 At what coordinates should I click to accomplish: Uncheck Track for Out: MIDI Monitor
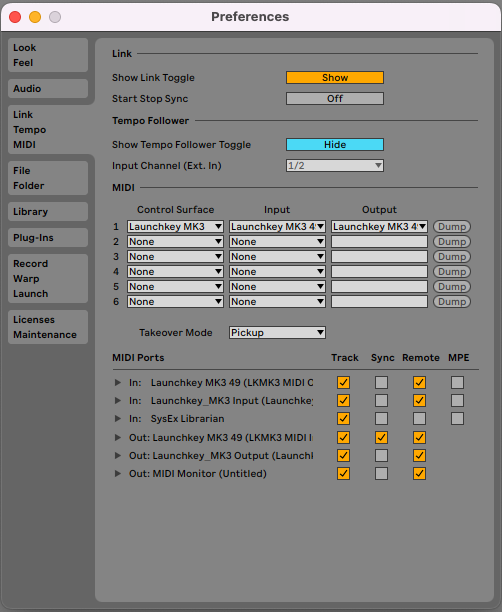(x=344, y=473)
